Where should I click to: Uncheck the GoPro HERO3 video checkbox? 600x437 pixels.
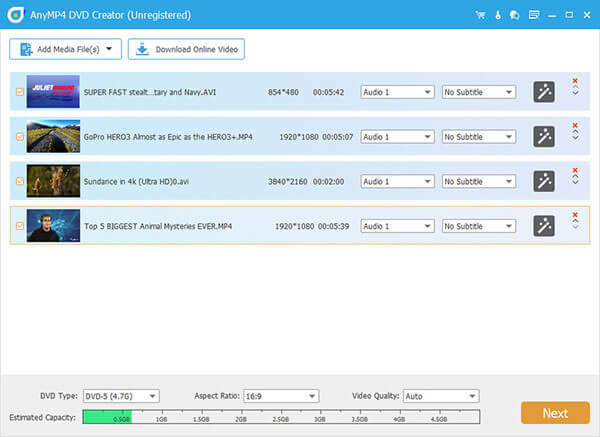click(x=20, y=137)
